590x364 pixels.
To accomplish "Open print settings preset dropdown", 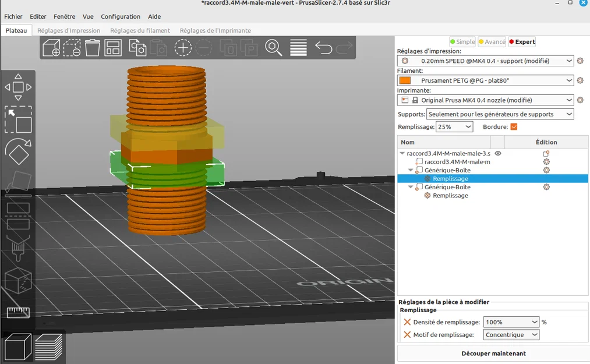I will [485, 61].
